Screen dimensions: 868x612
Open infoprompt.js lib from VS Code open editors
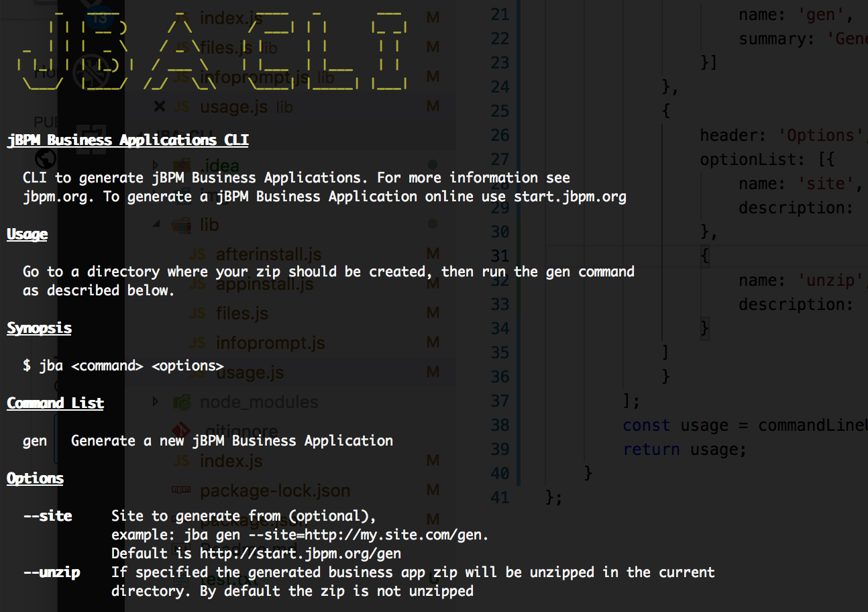(x=267, y=77)
